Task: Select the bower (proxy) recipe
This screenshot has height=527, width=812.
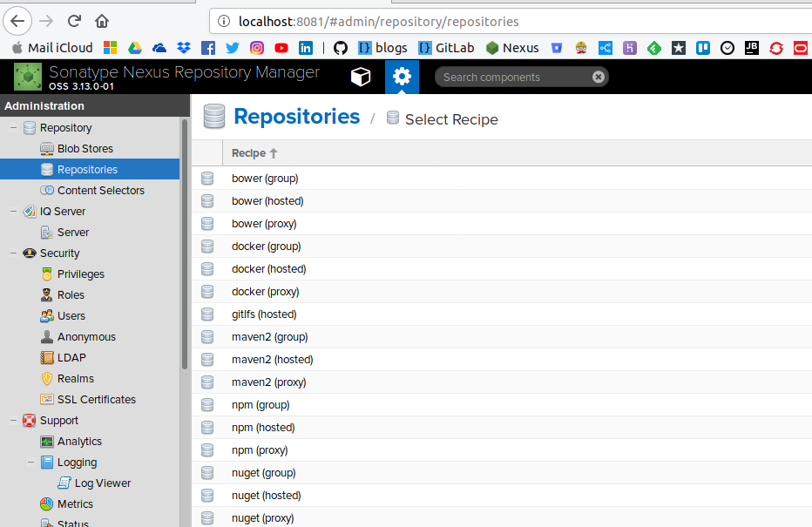Action: point(501,224)
